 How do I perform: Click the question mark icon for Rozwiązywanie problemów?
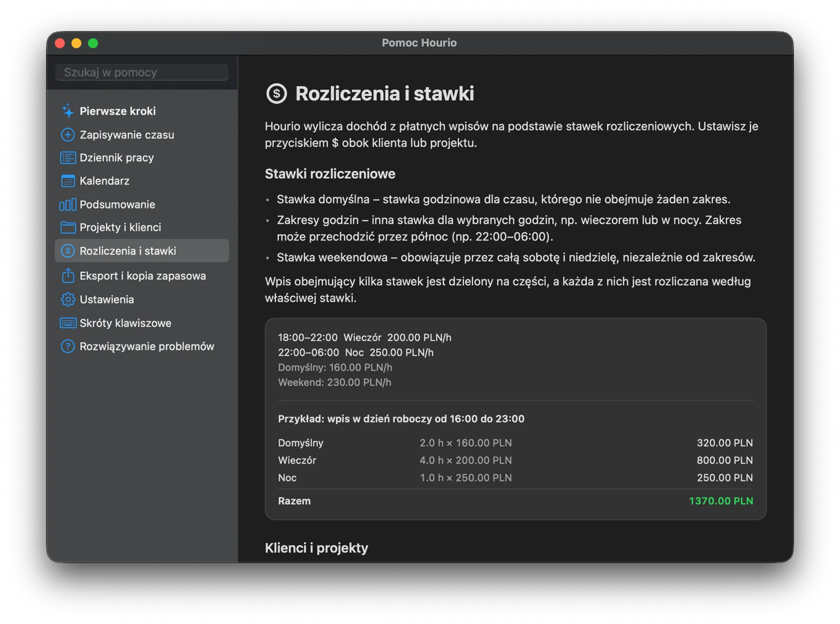coord(68,346)
